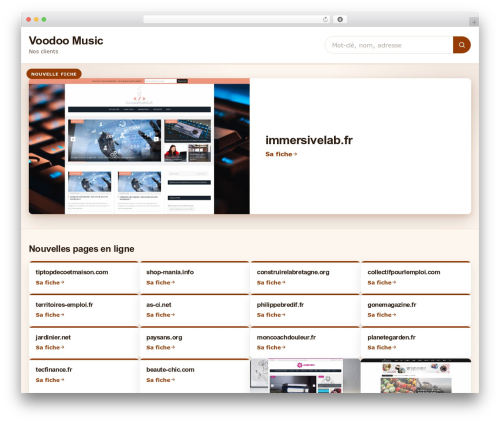The width and height of the screenshot is (500, 423).
Task: Open territoires-emploi.fr card title
Action: tap(64, 305)
